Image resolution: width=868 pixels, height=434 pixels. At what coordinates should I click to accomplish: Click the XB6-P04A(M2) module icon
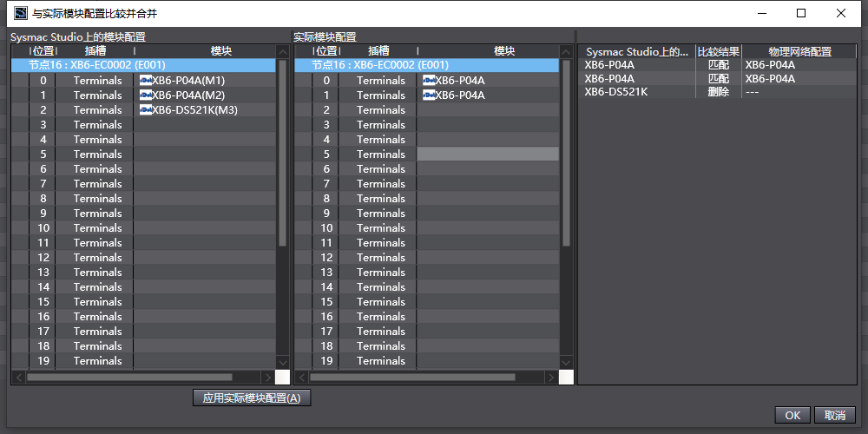[x=146, y=95]
